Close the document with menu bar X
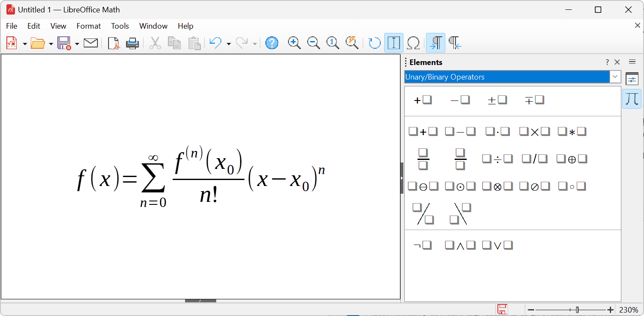Image resolution: width=644 pixels, height=316 pixels. click(x=638, y=26)
